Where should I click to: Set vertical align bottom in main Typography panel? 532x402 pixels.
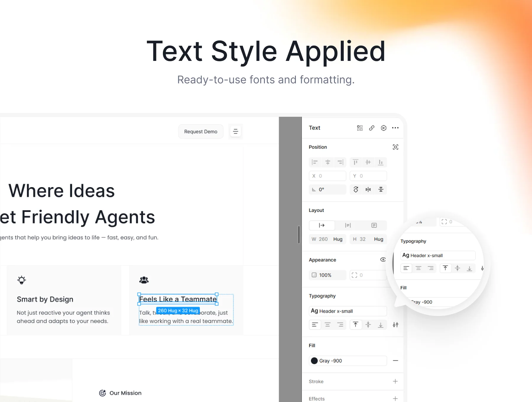point(381,325)
